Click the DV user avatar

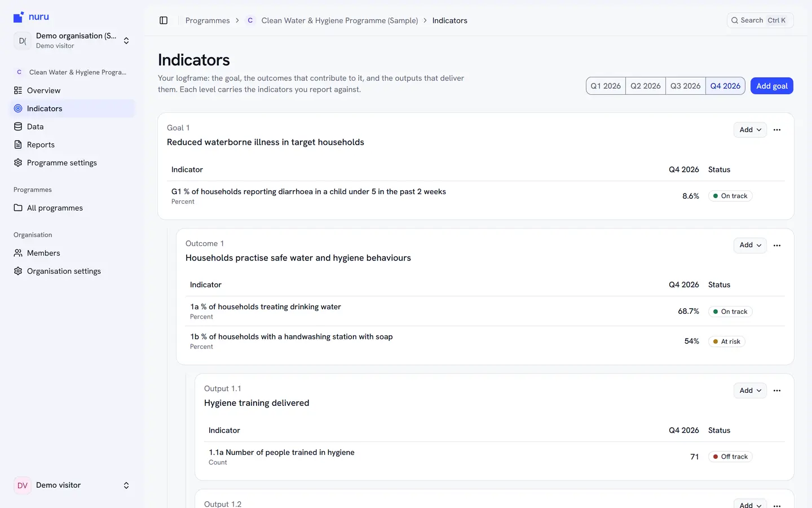pyautogui.click(x=23, y=485)
